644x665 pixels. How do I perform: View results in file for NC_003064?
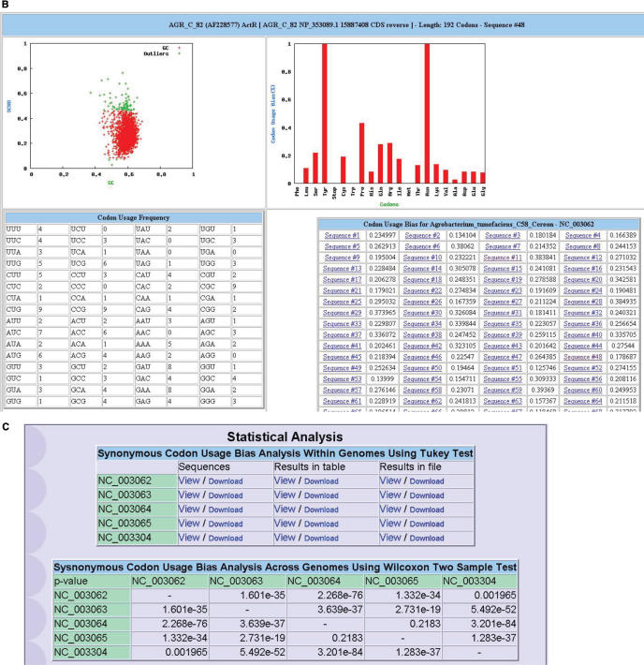pos(390,509)
